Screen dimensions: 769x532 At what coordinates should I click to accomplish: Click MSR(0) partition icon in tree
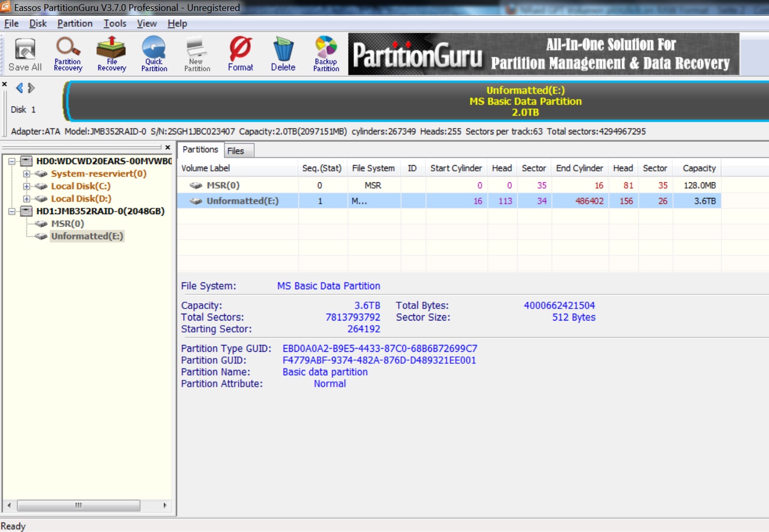[41, 224]
